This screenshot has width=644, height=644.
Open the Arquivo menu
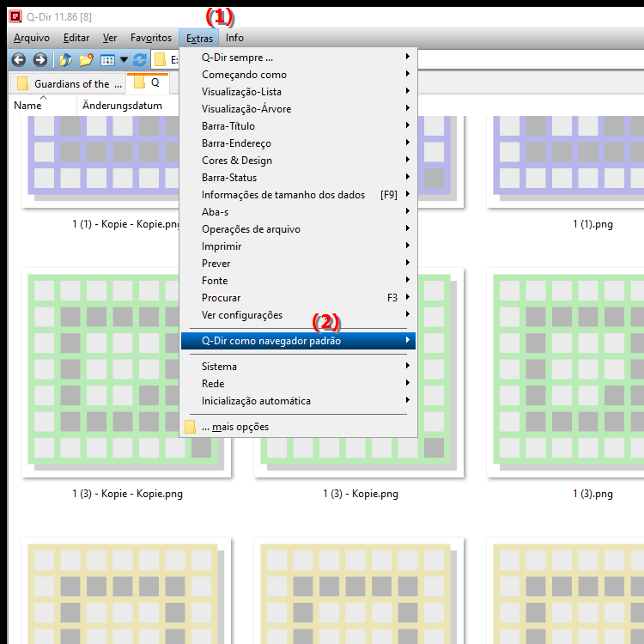click(x=32, y=38)
